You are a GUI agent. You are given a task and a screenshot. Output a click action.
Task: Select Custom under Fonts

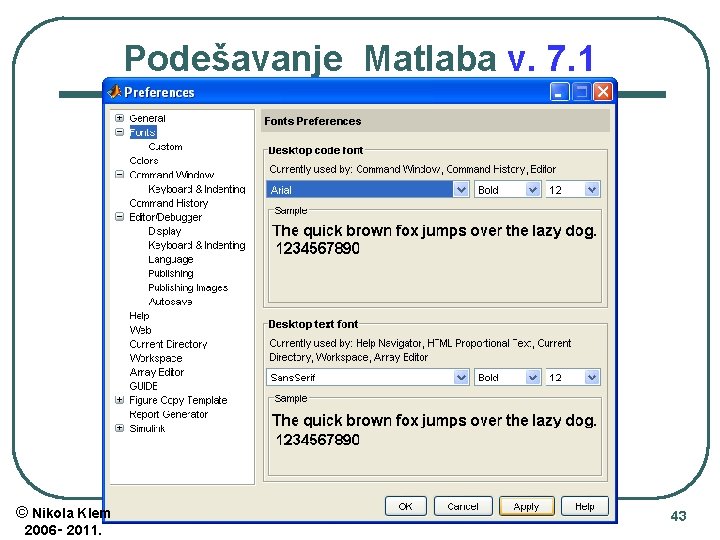point(165,146)
